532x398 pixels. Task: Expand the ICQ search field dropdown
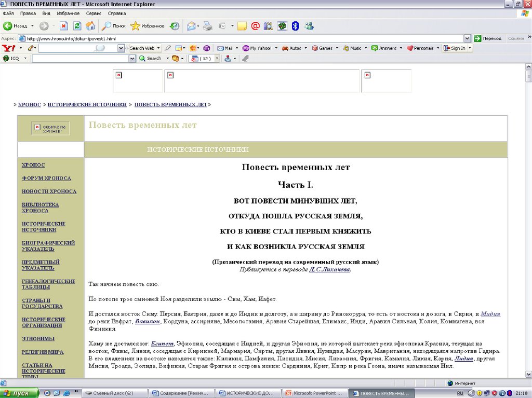click(x=133, y=59)
